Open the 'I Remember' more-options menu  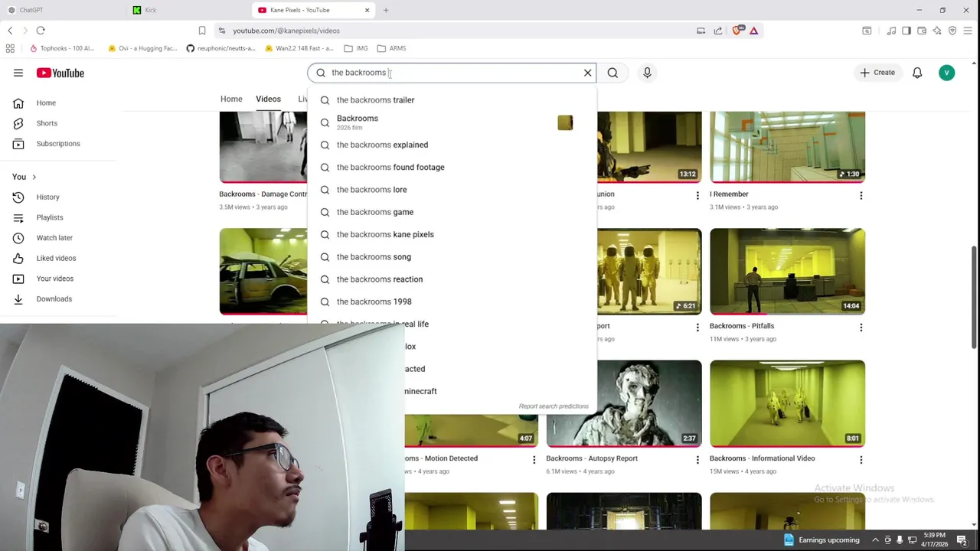861,195
